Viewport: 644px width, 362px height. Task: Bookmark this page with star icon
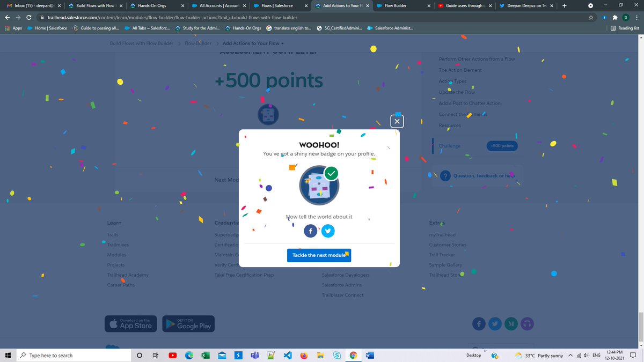pyautogui.click(x=591, y=17)
